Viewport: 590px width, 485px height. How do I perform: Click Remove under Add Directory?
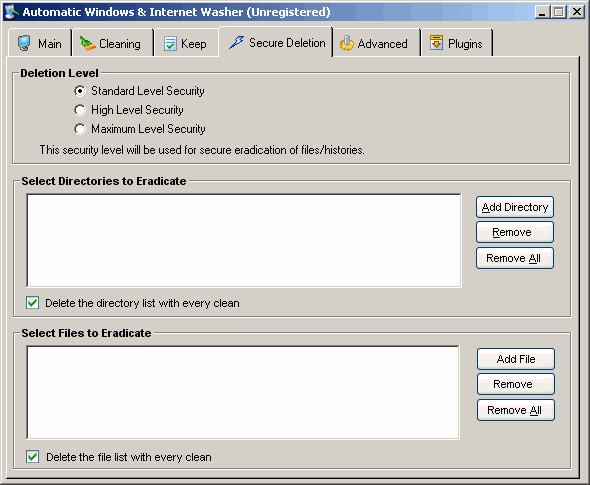pyautogui.click(x=515, y=232)
